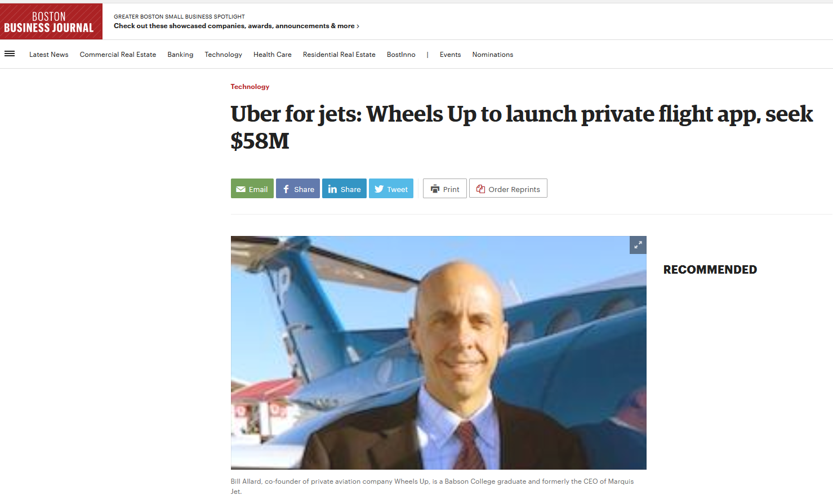
Task: Open the Health Care section
Action: click(x=273, y=55)
